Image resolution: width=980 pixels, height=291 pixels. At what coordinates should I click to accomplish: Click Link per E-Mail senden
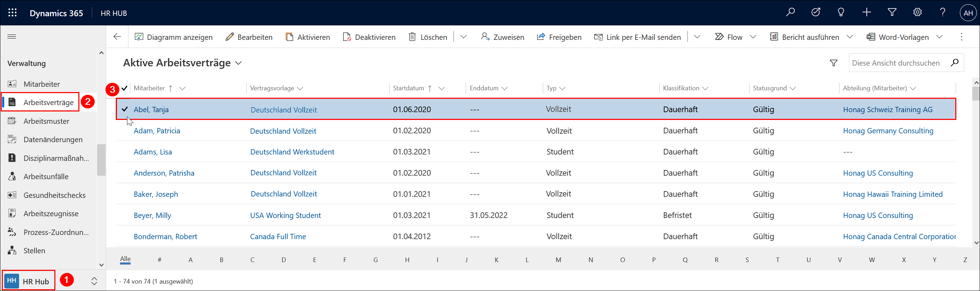pyautogui.click(x=637, y=37)
